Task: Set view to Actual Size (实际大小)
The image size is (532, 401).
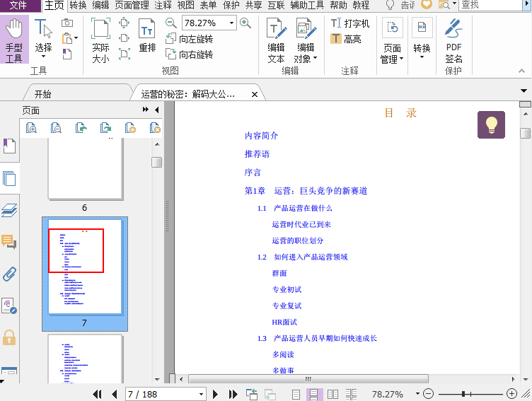Action: tap(100, 40)
